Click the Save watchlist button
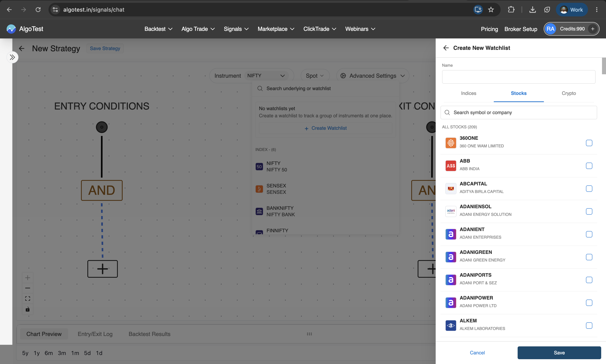Screen dimensions: 606x364 559,352
